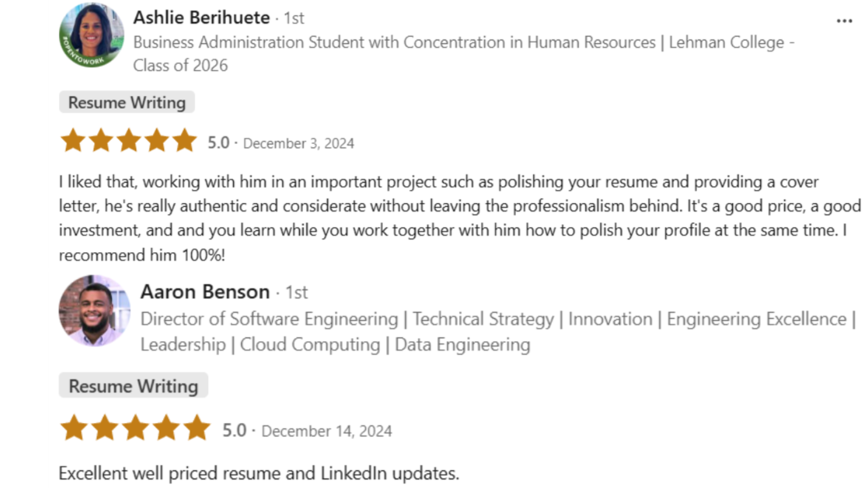Click Ashlie's Business Administration Student headline
868x488 pixels.
click(464, 54)
